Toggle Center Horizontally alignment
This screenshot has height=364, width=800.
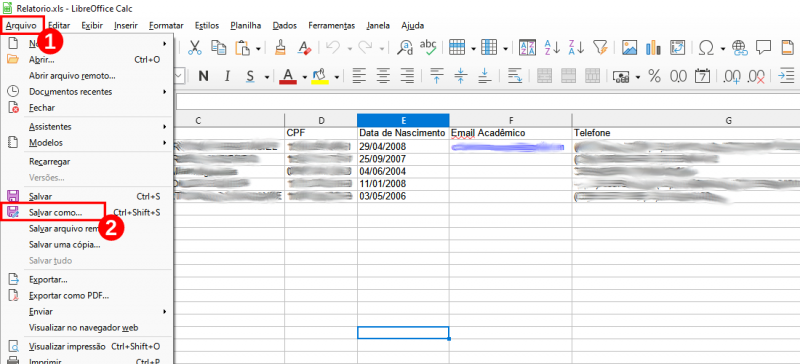pyautogui.click(x=383, y=77)
